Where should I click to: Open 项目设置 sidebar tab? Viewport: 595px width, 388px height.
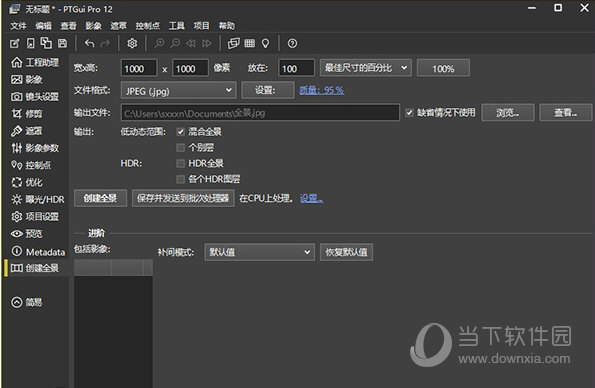35,216
